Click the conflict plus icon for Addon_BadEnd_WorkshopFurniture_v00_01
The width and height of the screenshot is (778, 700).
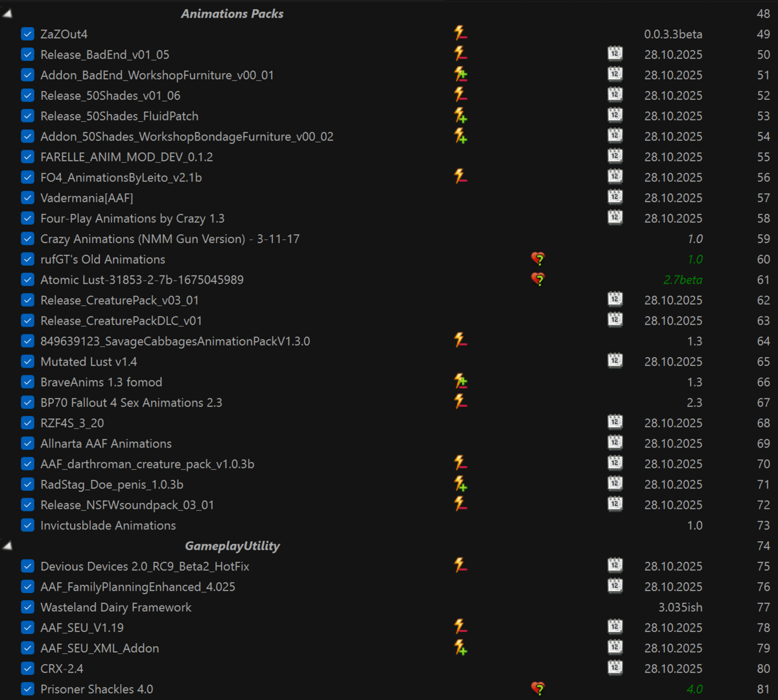click(460, 74)
